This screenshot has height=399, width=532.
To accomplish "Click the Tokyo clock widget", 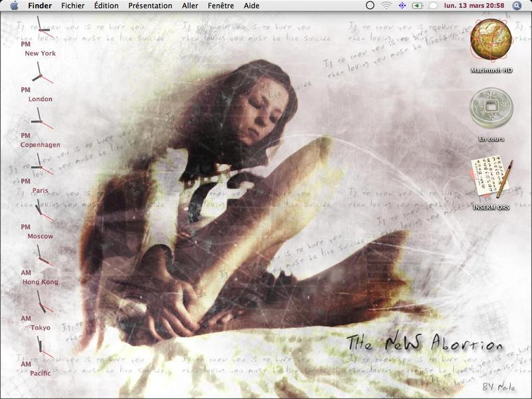I will [x=40, y=311].
